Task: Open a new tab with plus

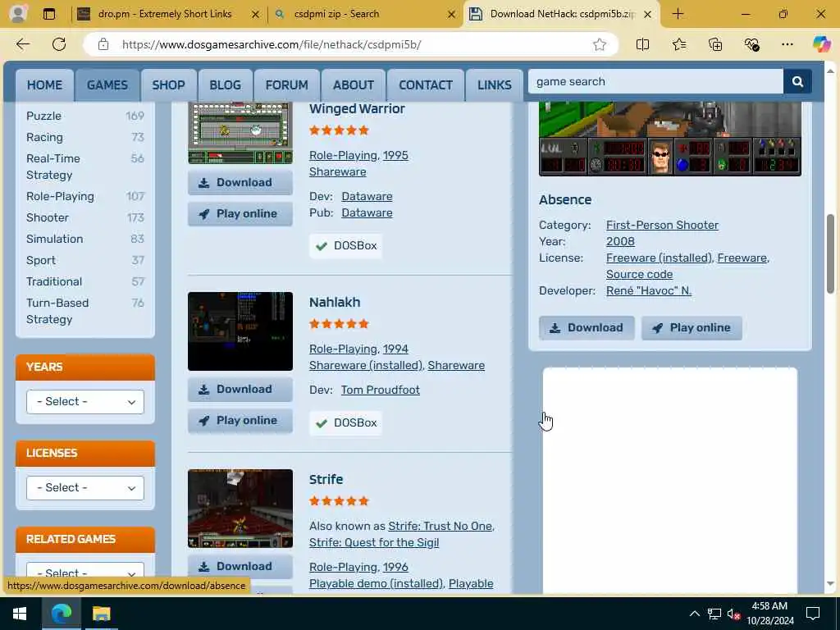Action: pos(678,14)
